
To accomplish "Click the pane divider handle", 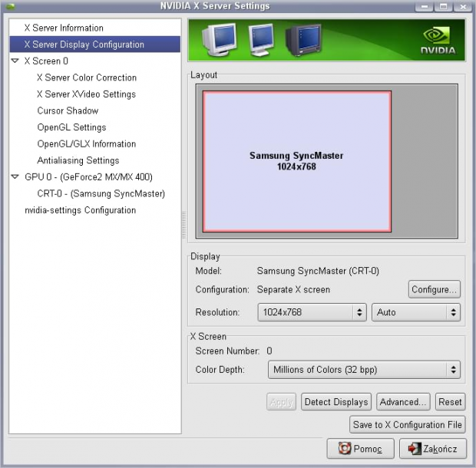I will coord(184,225).
